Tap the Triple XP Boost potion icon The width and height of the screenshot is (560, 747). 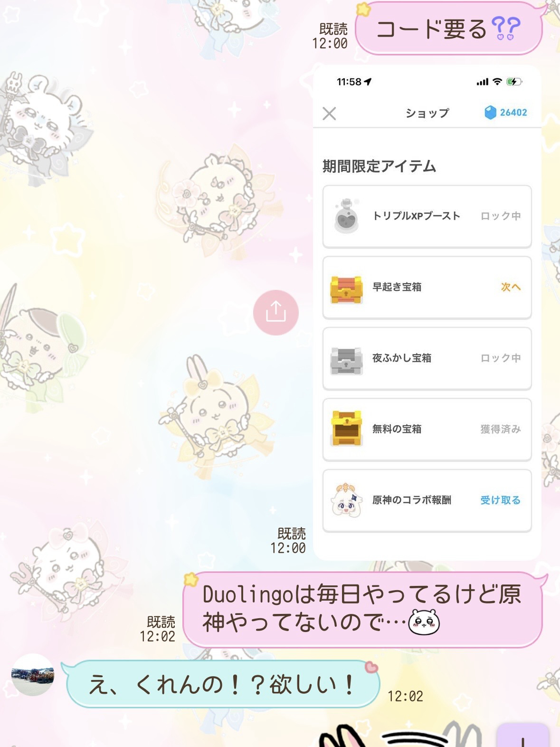tap(346, 216)
